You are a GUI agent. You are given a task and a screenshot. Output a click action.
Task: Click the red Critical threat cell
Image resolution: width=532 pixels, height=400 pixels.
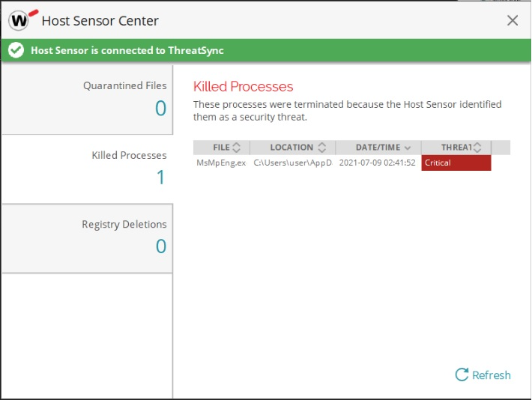[x=456, y=163]
